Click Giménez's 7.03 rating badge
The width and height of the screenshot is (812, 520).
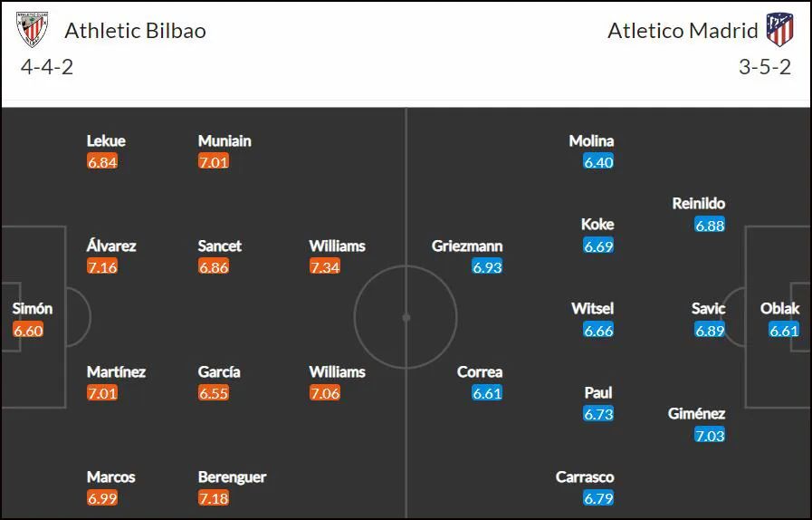710,435
